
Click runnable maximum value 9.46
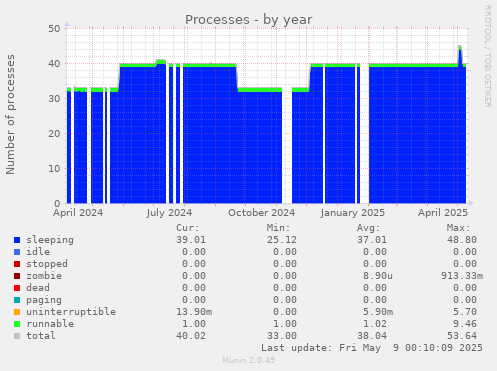465,324
